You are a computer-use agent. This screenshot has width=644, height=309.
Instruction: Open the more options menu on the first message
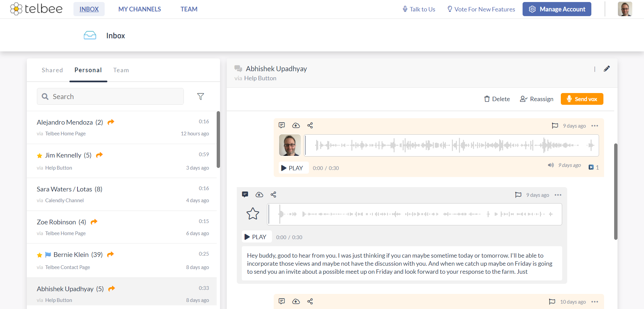595,126
